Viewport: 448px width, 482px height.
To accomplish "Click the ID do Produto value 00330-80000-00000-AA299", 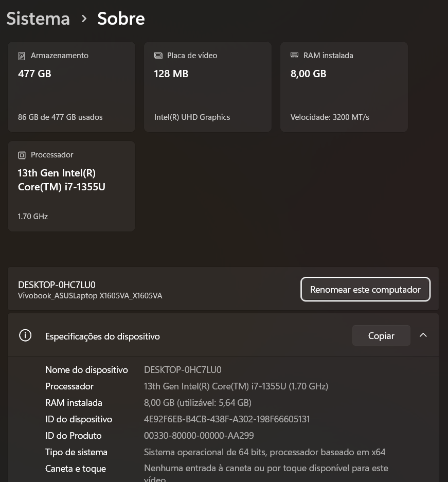I will coord(199,436).
